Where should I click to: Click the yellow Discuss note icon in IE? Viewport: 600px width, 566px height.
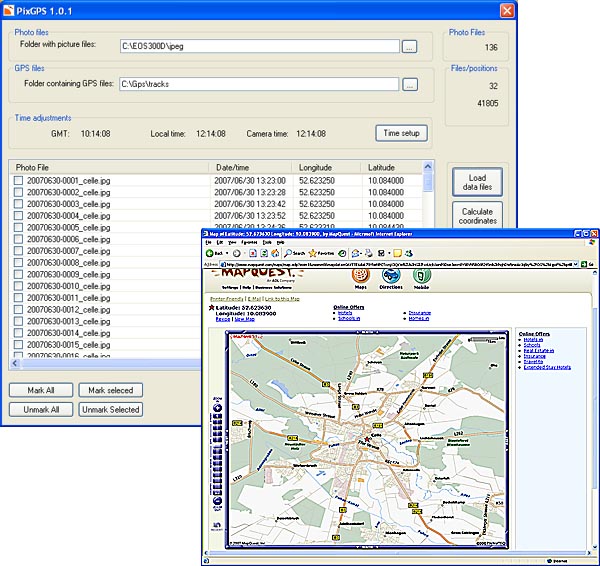click(397, 253)
